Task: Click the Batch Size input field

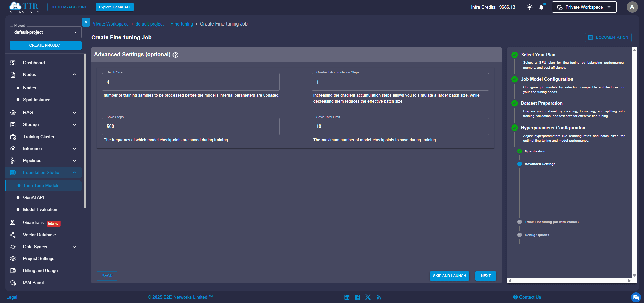Action: pyautogui.click(x=191, y=82)
